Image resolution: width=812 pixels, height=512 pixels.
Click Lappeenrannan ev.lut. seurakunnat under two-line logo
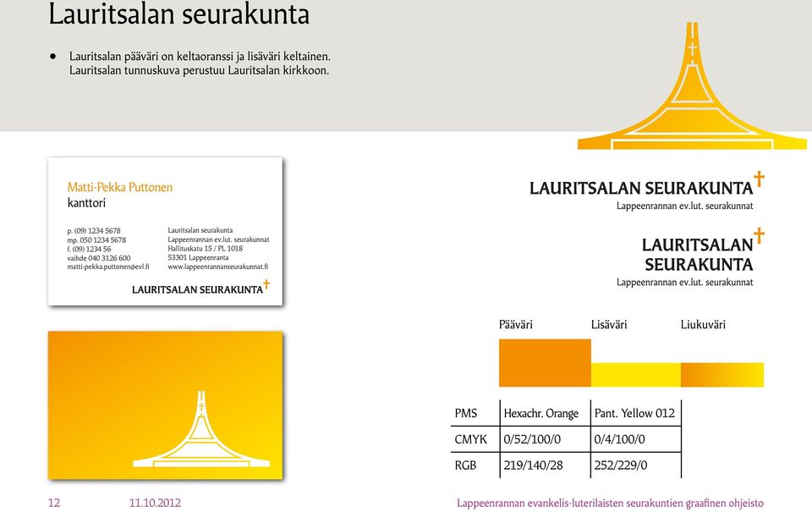coord(684,283)
